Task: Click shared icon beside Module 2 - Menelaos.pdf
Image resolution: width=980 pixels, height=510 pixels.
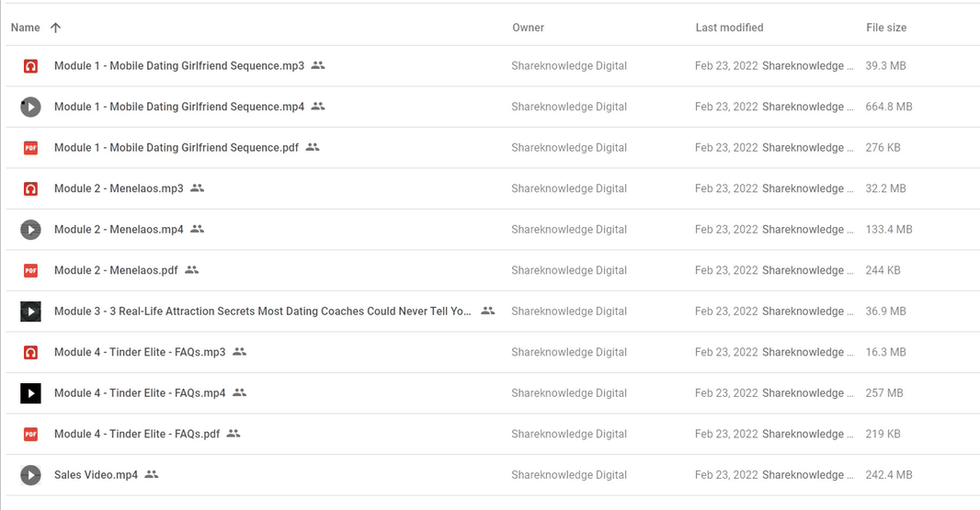Action: coord(192,270)
